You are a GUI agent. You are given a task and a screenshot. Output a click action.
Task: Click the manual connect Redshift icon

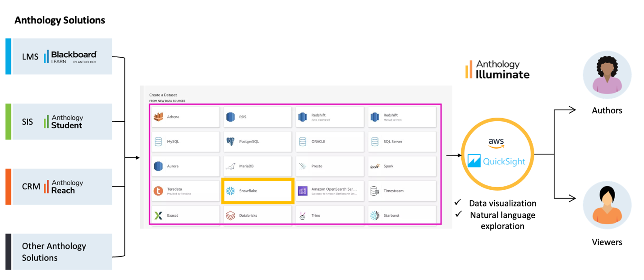pyautogui.click(x=375, y=117)
